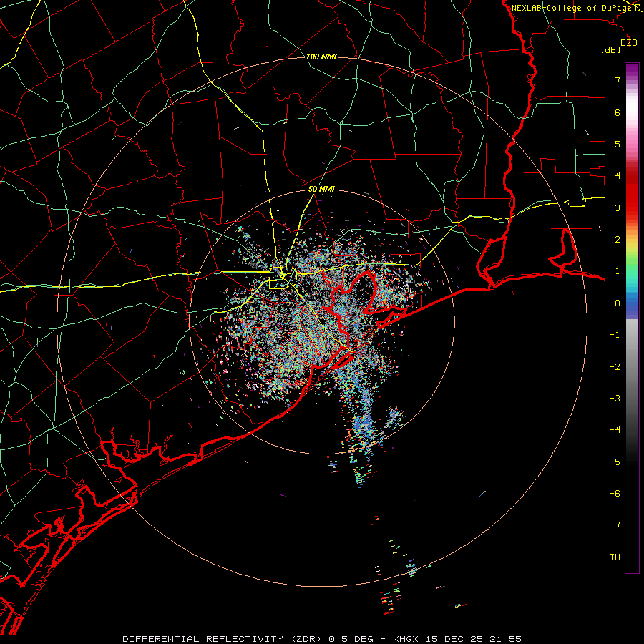Click the 5 value on the color scale
644x644 pixels.
618,144
